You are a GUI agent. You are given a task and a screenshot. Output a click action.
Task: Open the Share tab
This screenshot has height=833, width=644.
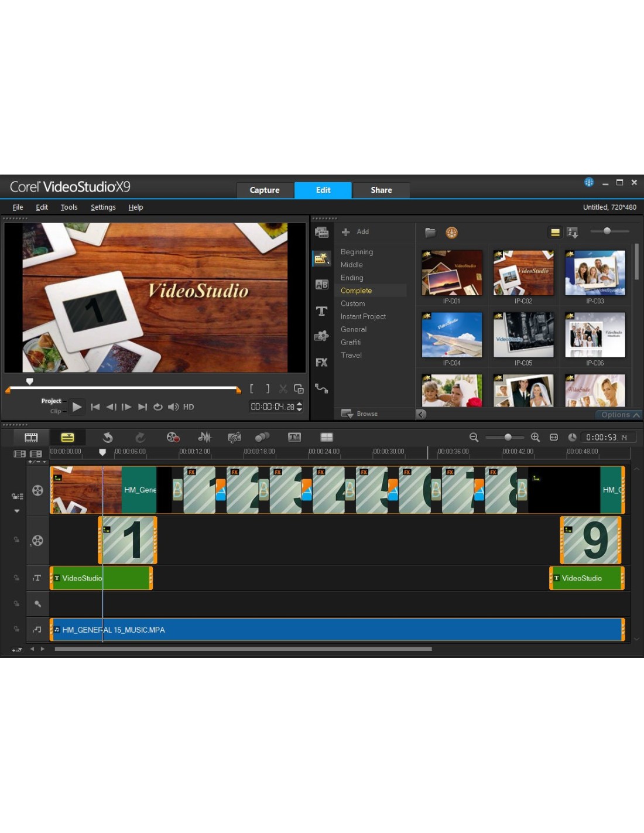381,190
